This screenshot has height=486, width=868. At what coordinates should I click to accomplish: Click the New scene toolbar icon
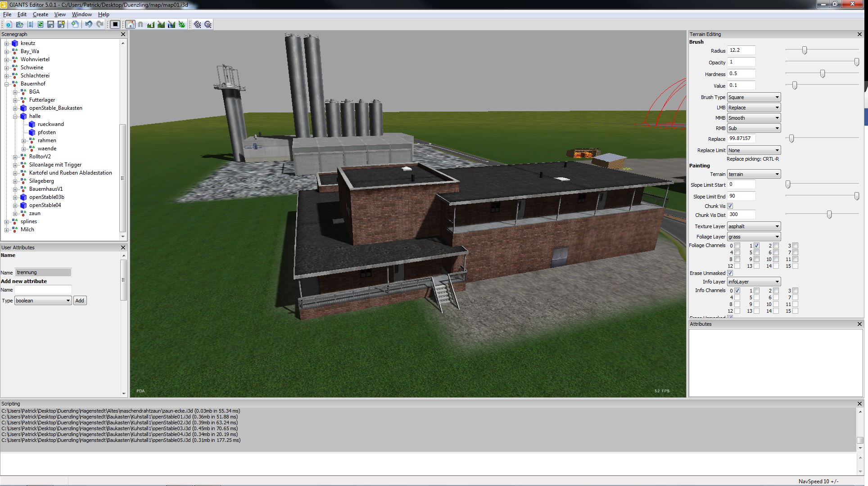tap(9, 24)
